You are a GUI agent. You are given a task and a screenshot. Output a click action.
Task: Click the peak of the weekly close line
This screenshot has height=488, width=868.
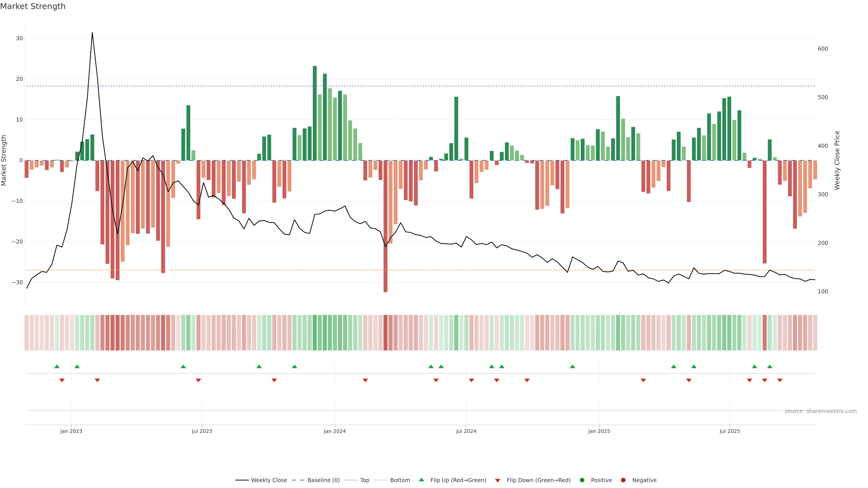92,33
